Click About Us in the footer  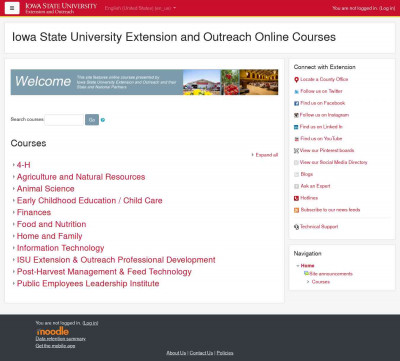176,353
